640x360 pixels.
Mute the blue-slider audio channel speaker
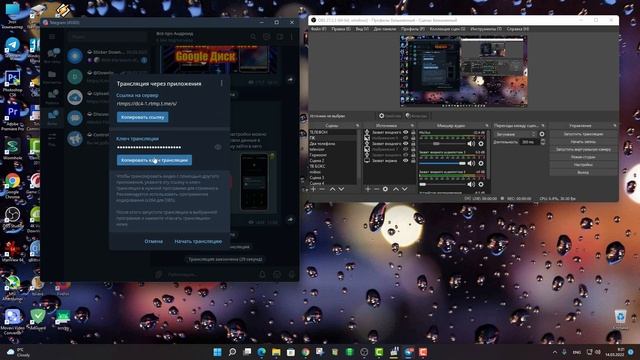click(471, 163)
